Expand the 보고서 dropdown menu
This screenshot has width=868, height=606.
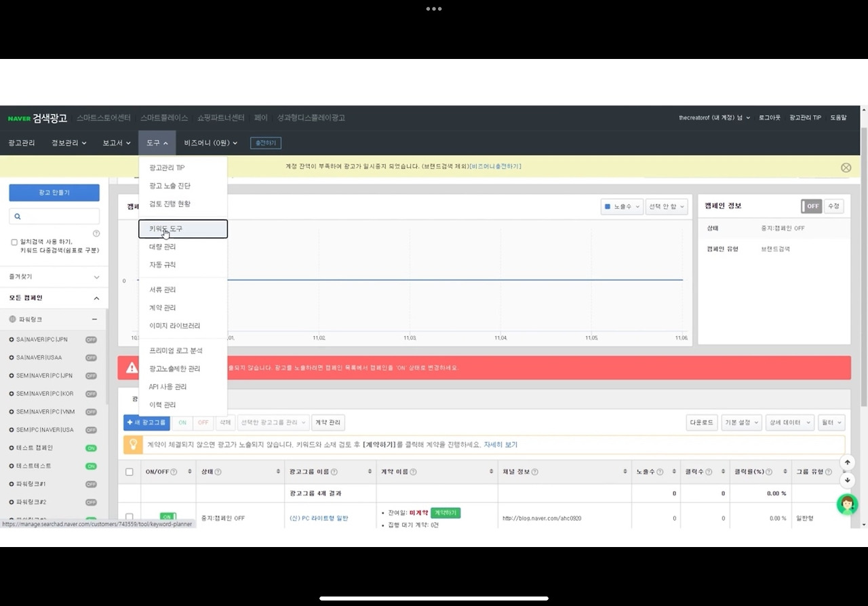click(117, 143)
